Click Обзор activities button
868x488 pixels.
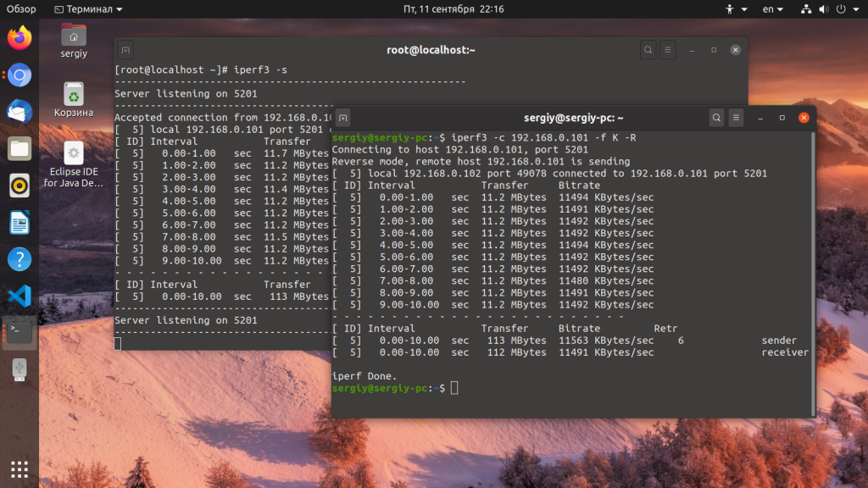[21, 9]
